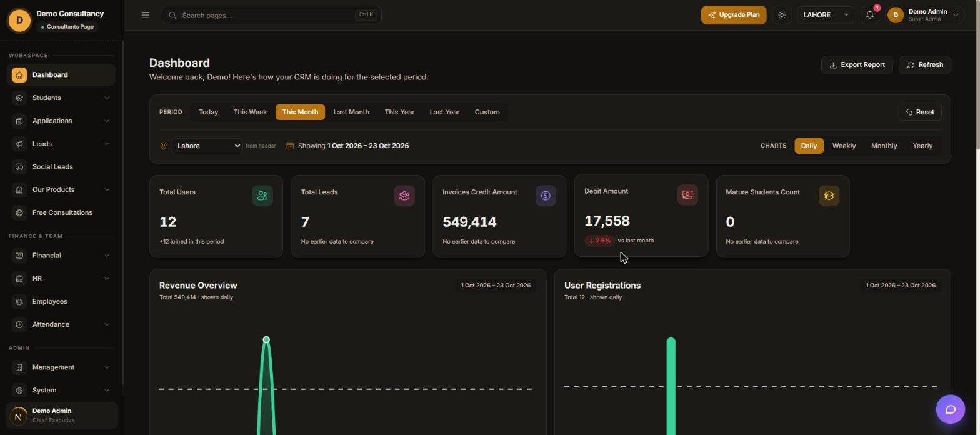Click the Our Products sidebar icon
980x435 pixels.
coord(19,189)
